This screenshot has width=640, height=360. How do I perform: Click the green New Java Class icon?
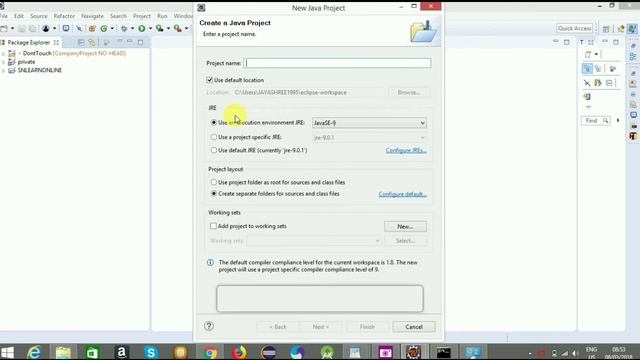[x=104, y=29]
